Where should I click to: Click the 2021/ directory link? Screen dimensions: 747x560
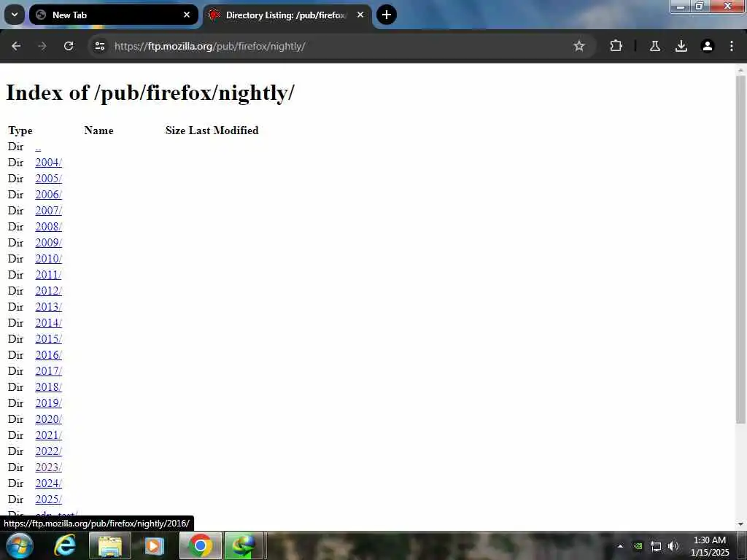(49, 435)
